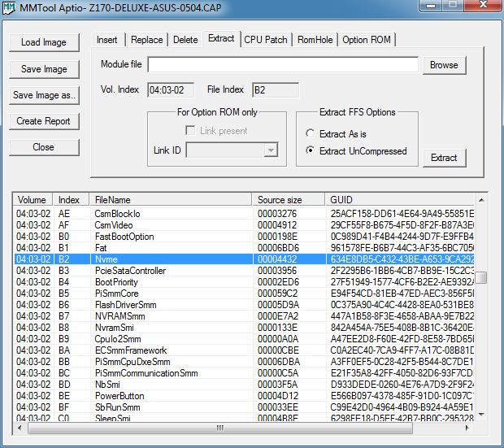
Task: Click the Extract button
Action: [444, 158]
